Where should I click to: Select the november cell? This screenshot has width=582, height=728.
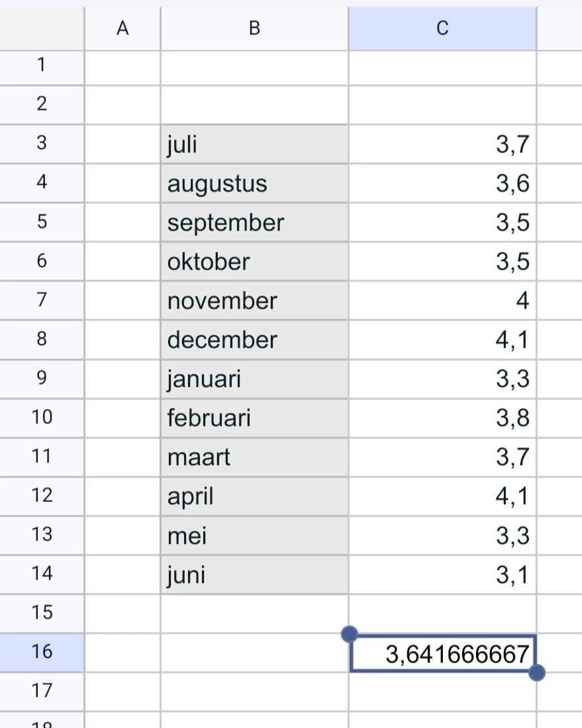coord(254,300)
